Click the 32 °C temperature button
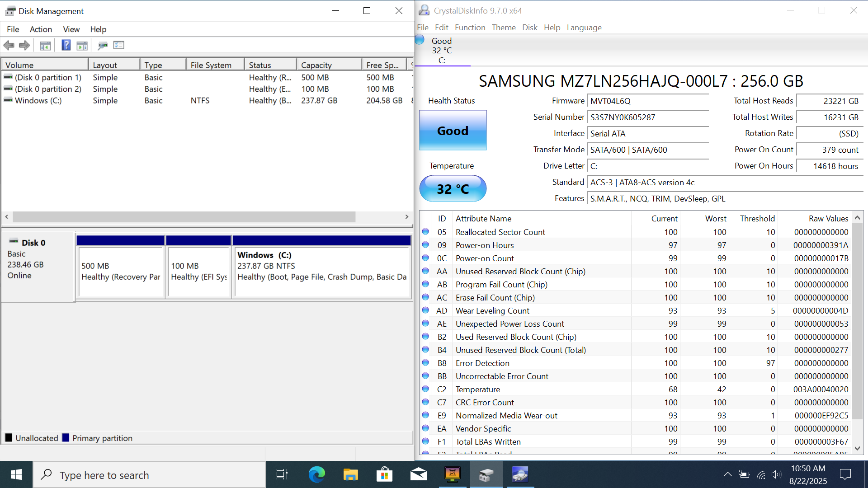 453,188
